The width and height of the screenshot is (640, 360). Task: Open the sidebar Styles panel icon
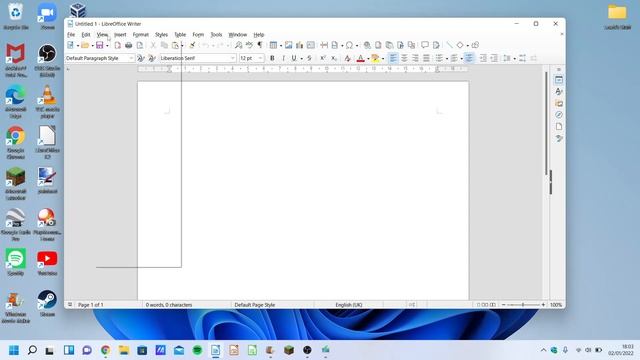click(559, 91)
